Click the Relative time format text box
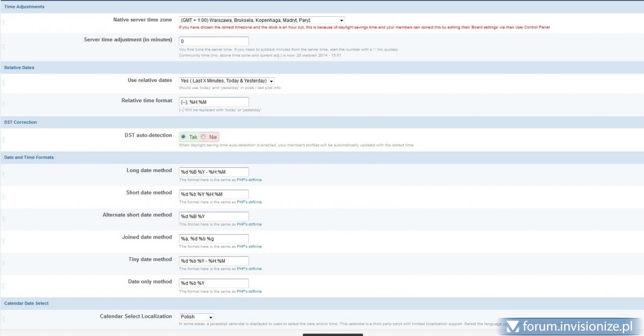 (x=214, y=102)
